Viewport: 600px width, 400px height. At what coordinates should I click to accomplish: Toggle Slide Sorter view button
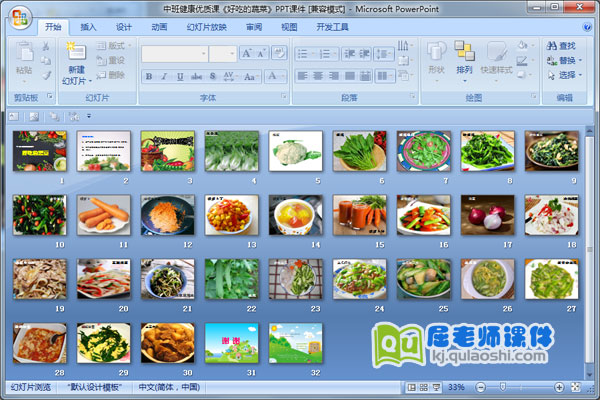pos(424,387)
